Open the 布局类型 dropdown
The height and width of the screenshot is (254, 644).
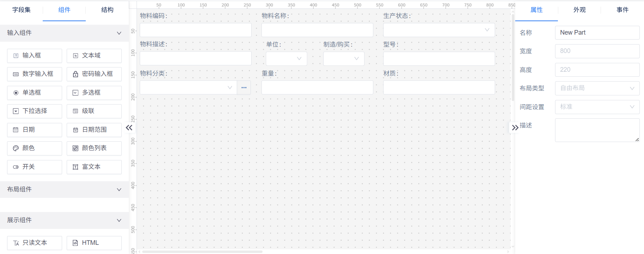click(x=597, y=88)
